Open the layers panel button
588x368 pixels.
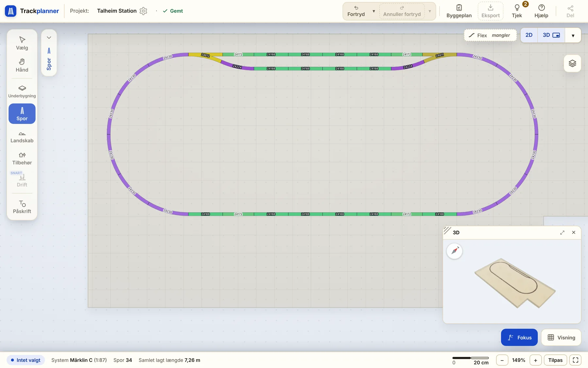click(572, 63)
